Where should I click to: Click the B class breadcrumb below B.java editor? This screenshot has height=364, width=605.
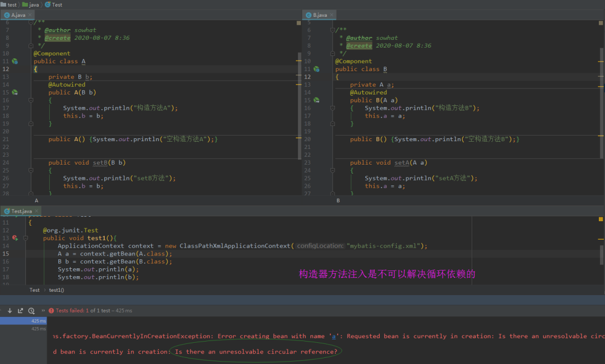338,200
